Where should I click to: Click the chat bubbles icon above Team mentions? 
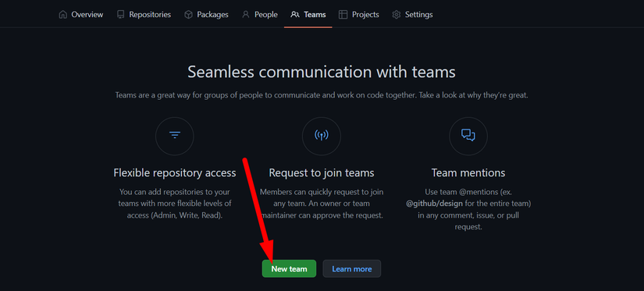click(468, 136)
